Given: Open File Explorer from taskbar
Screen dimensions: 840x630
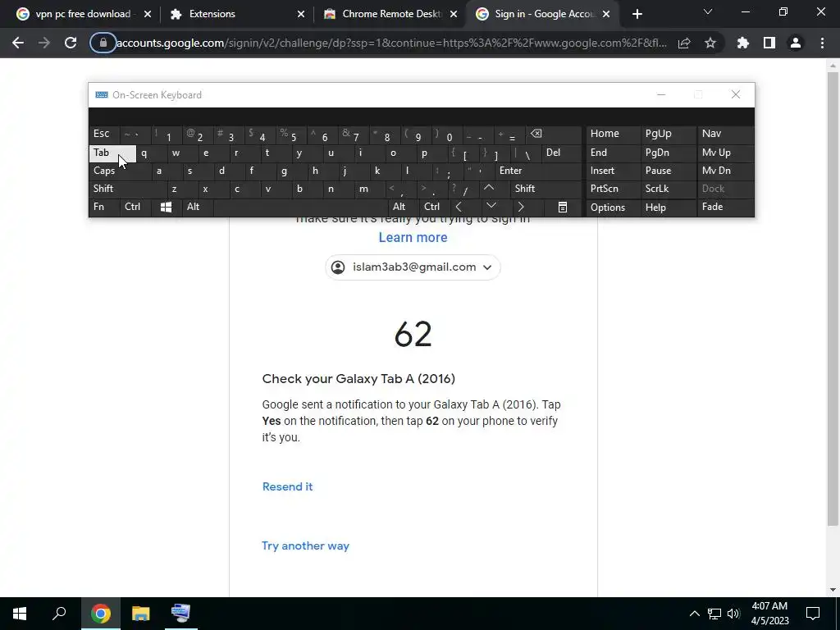Looking at the screenshot, I should 141,614.
